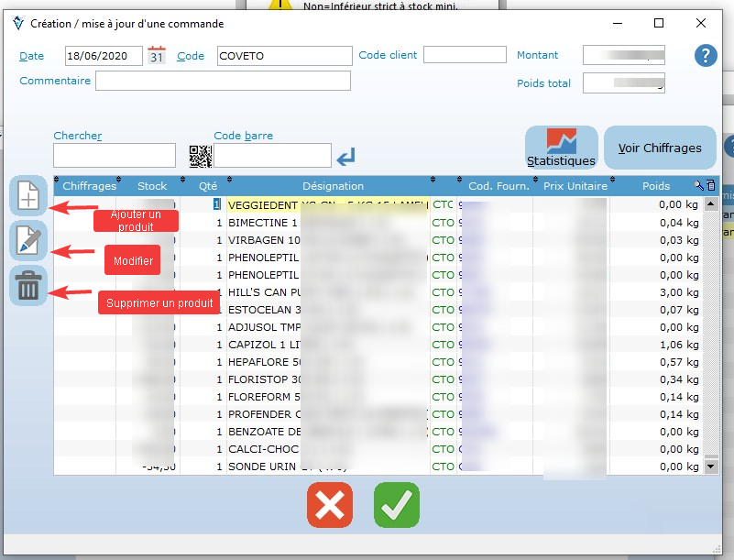The height and width of the screenshot is (560, 734).
Task: Click the Code label link
Action: point(191,56)
